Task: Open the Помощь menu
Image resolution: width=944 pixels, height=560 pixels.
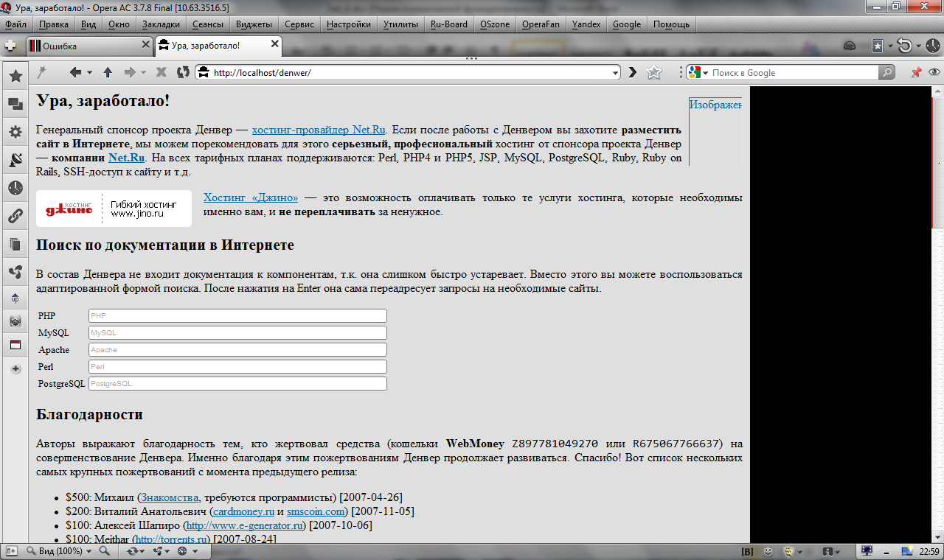Action: [x=671, y=24]
